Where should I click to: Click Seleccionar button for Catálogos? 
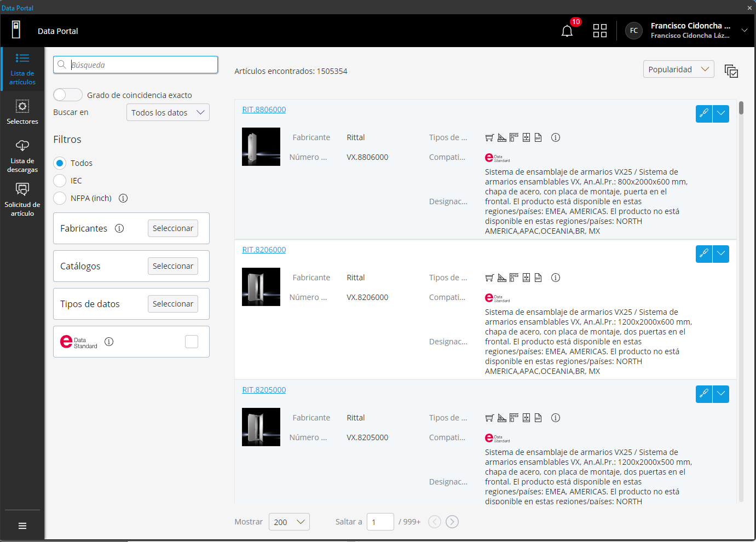173,266
